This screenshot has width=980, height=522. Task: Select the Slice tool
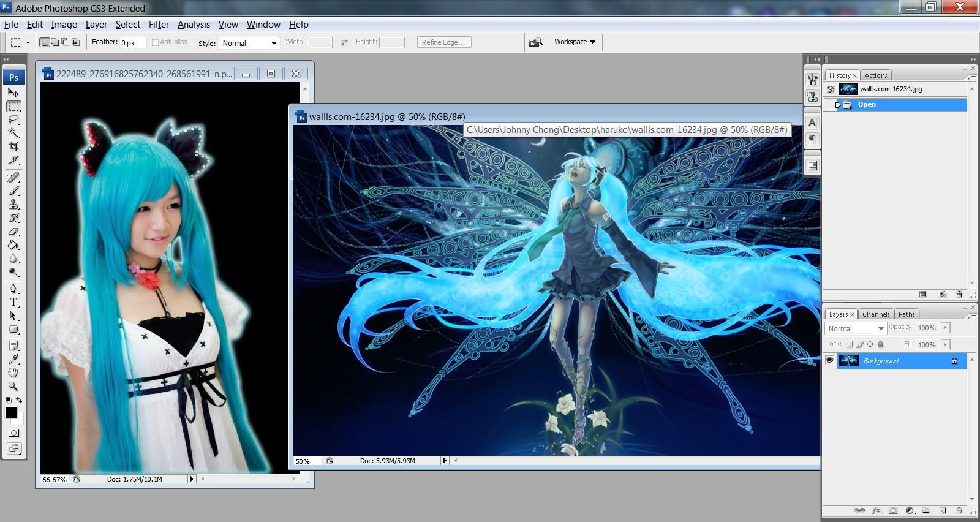point(13,160)
